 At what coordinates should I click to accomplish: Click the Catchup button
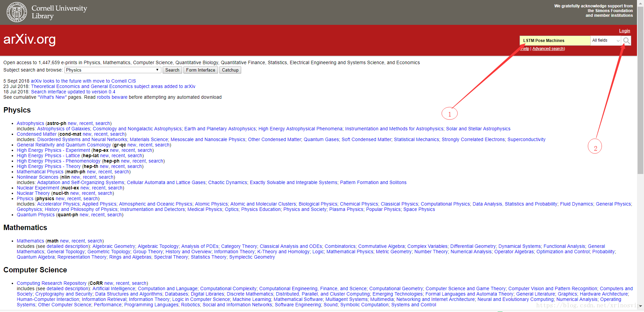coord(230,70)
